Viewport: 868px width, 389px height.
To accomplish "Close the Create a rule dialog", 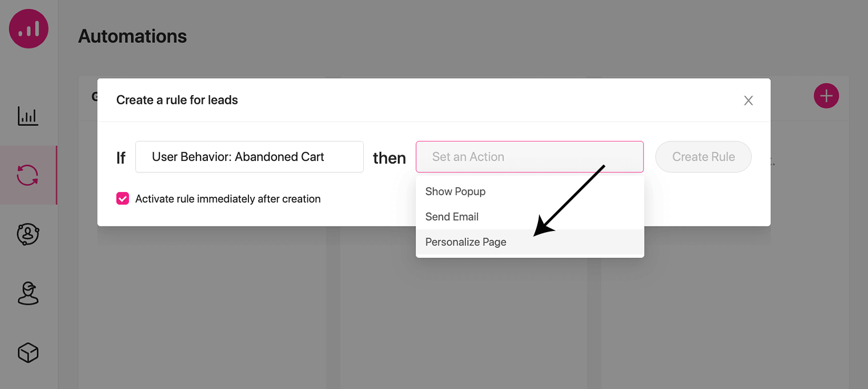I will [x=748, y=101].
